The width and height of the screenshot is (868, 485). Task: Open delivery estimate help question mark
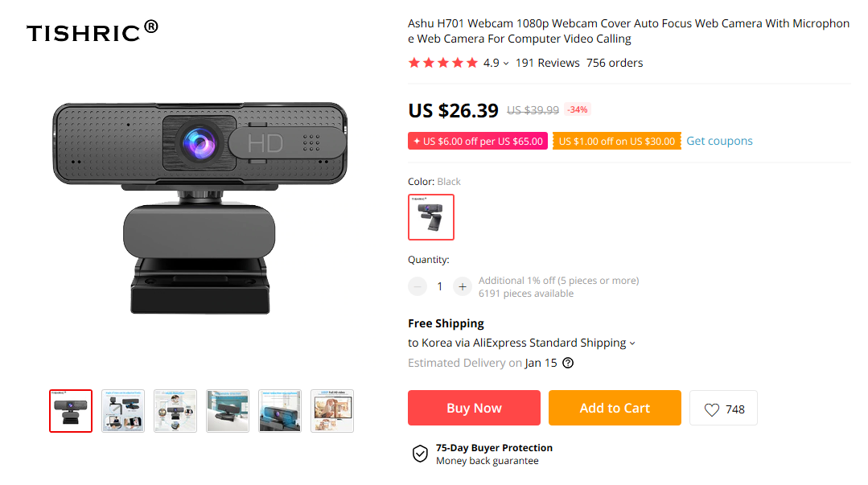pyautogui.click(x=568, y=363)
